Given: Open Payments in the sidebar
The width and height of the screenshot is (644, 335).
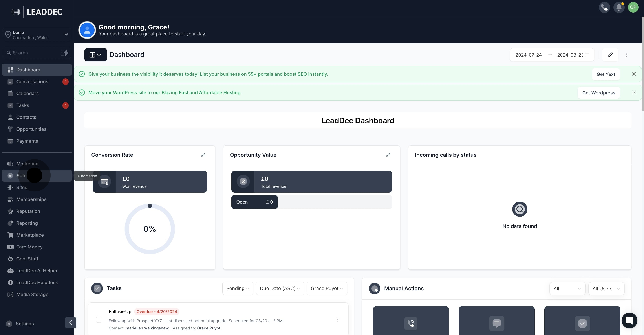Looking at the screenshot, I should coord(37,141).
